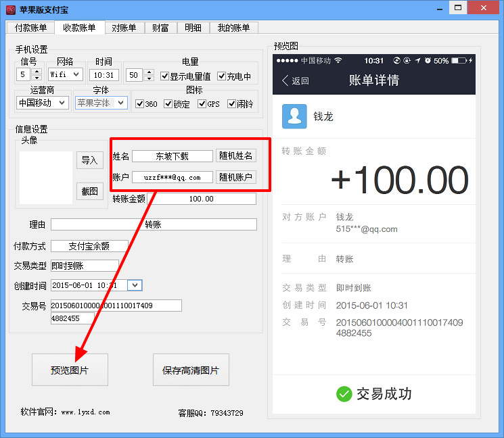Click the signal dots in preview status bar
Image resolution: width=504 pixels, height=438 pixels.
(x=287, y=60)
